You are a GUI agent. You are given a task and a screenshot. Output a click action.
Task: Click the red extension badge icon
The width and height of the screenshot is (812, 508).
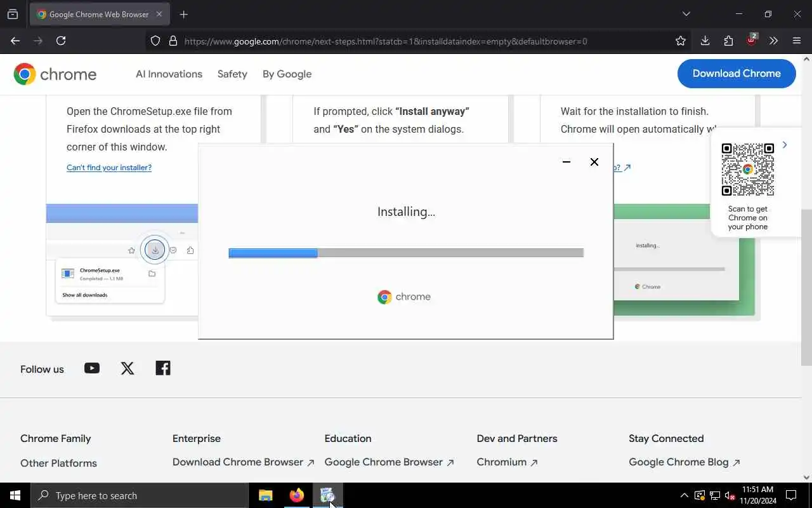pyautogui.click(x=752, y=39)
